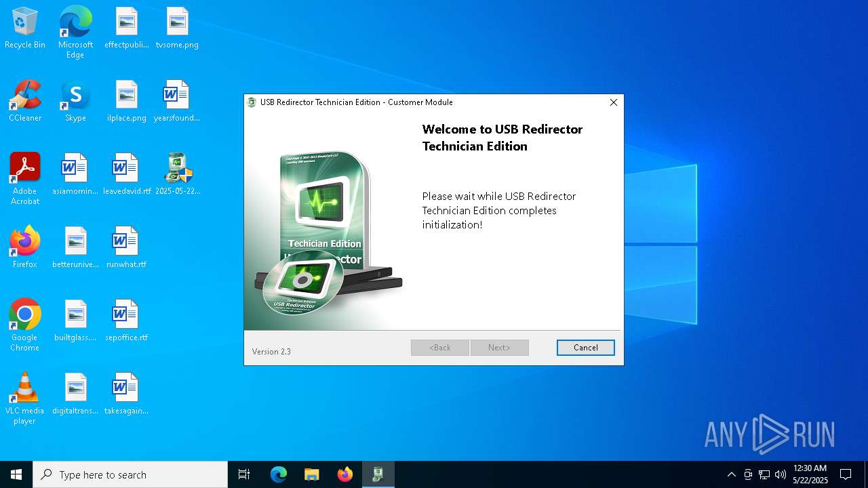Open the volume control tray icon
Viewport: 868px width, 488px height.
781,474
